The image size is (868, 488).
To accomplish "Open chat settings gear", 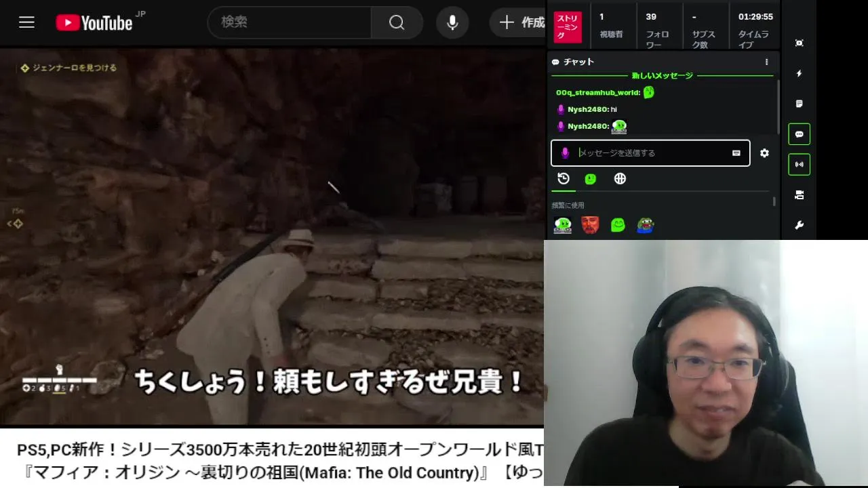I will [764, 153].
